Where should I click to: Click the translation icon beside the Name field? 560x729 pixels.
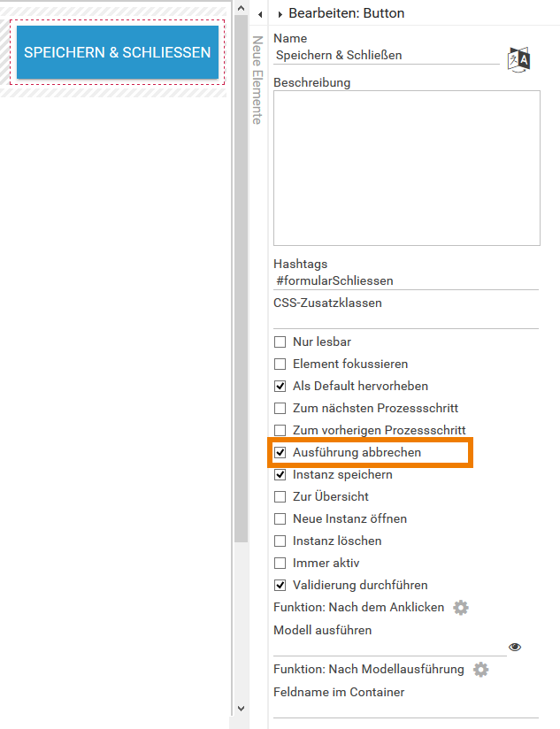coord(519,57)
